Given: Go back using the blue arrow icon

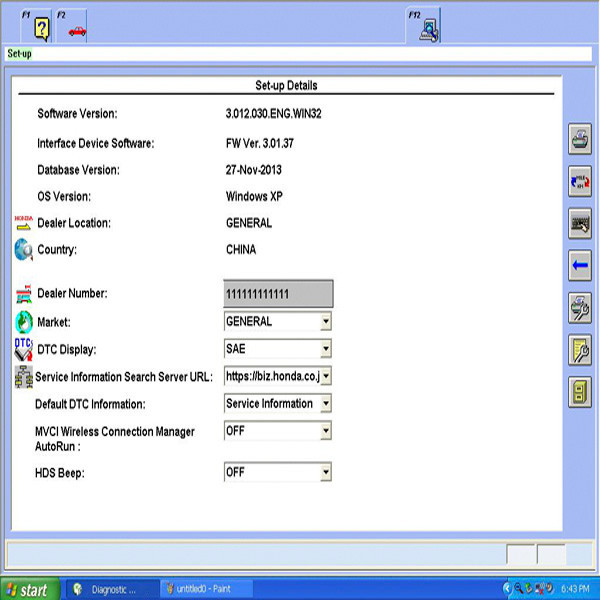Looking at the screenshot, I should (x=580, y=266).
